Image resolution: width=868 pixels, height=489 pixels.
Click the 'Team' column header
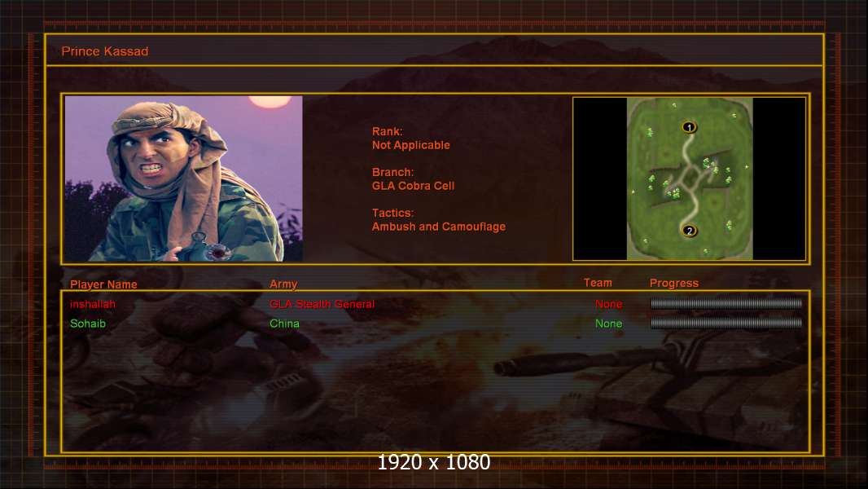[598, 283]
